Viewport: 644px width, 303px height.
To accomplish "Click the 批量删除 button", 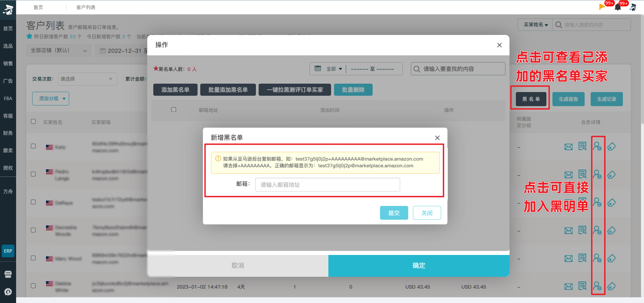I will click(x=353, y=90).
